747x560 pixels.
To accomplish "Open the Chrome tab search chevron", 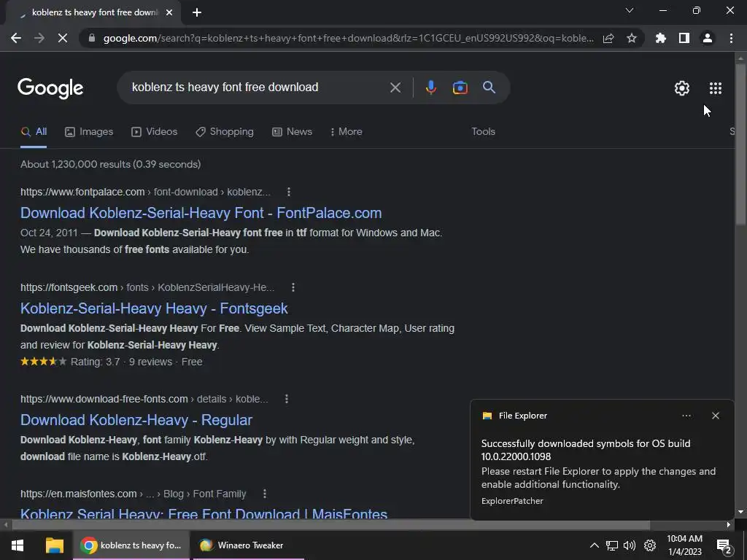I will coord(630,10).
